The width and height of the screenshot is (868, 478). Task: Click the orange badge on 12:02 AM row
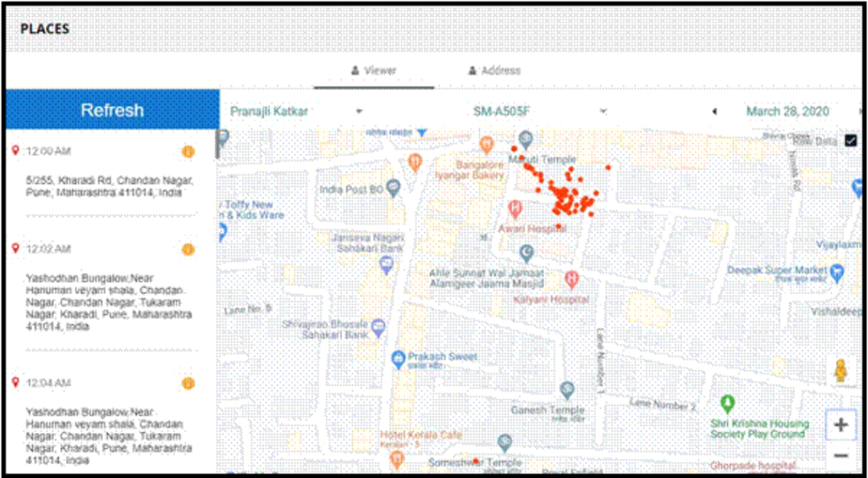[188, 249]
